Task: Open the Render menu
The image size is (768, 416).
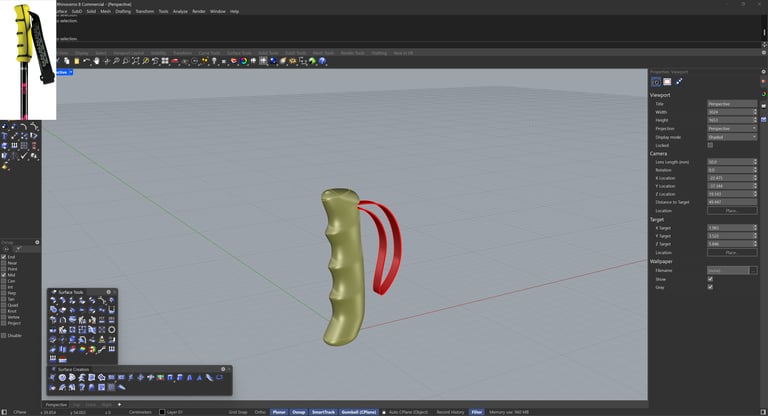Action: [x=199, y=11]
